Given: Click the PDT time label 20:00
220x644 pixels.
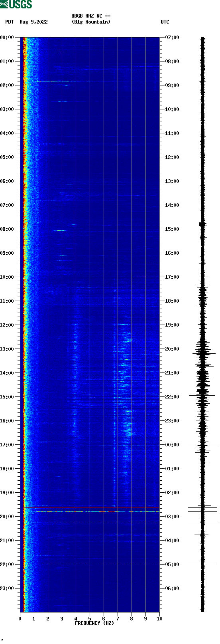Looking at the screenshot, I should point(7,517).
